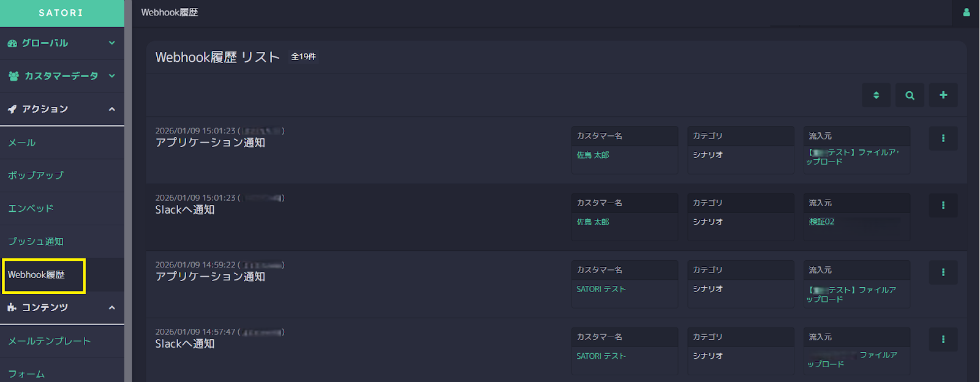Select メール under アクション
This screenshot has width=980, height=382.
coord(22,142)
